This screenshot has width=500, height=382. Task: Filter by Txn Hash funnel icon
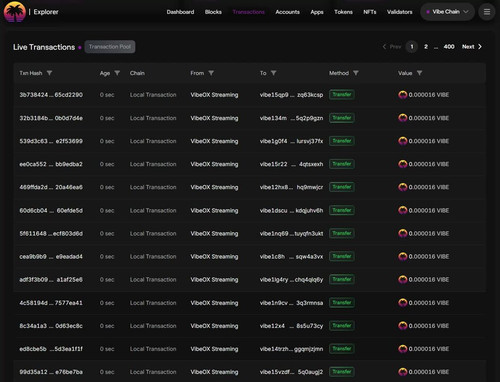(49, 73)
